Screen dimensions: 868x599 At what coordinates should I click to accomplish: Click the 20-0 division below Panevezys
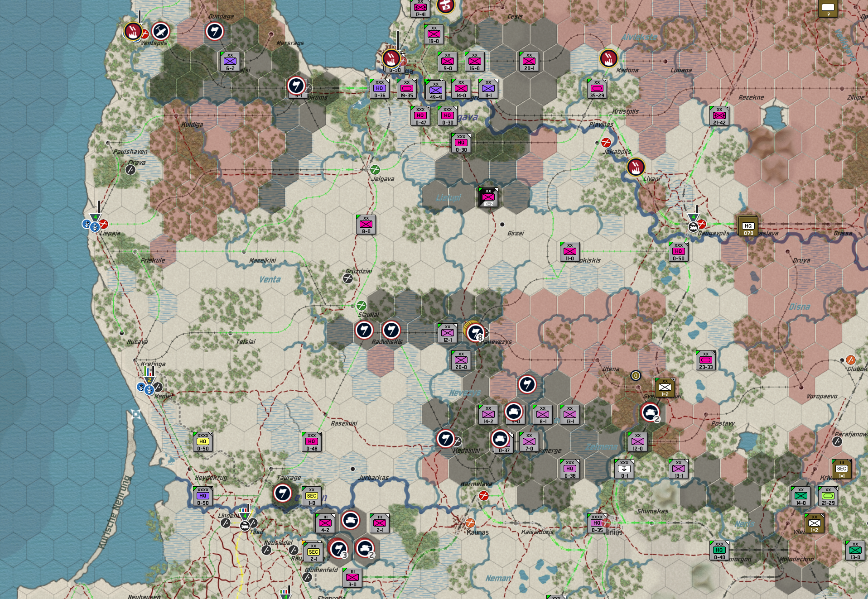(x=461, y=360)
